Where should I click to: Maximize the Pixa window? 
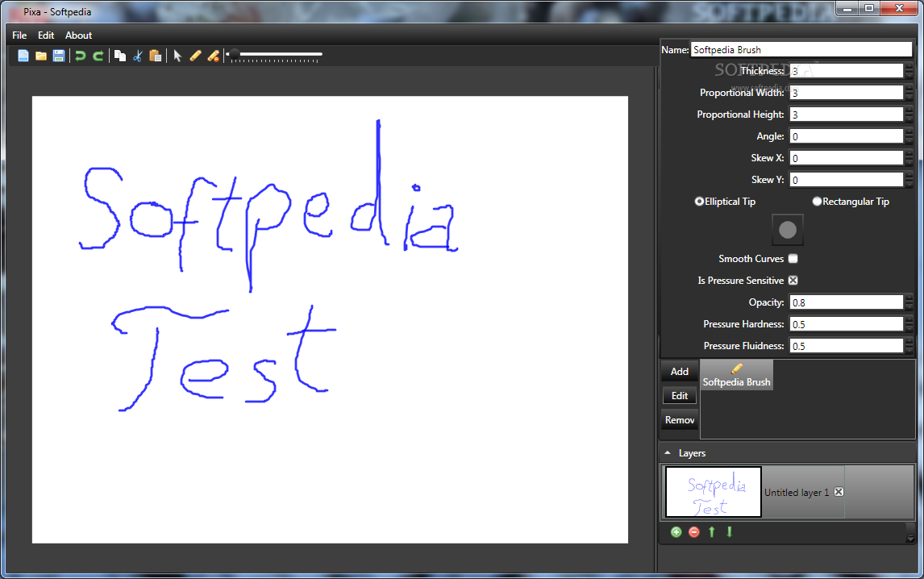click(x=868, y=9)
